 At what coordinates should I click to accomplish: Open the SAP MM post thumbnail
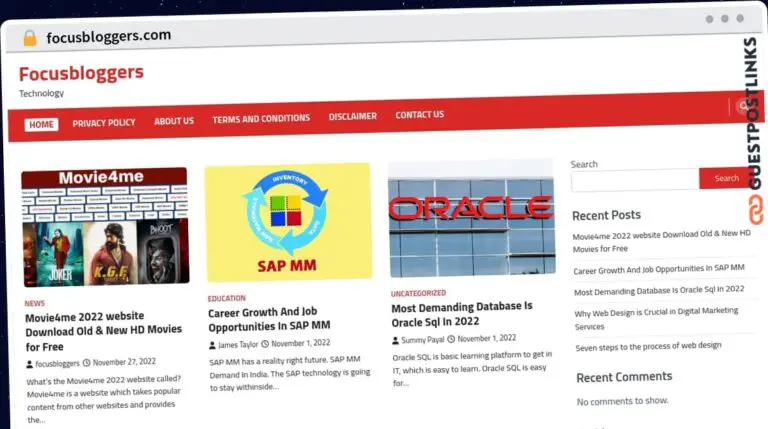(x=288, y=222)
